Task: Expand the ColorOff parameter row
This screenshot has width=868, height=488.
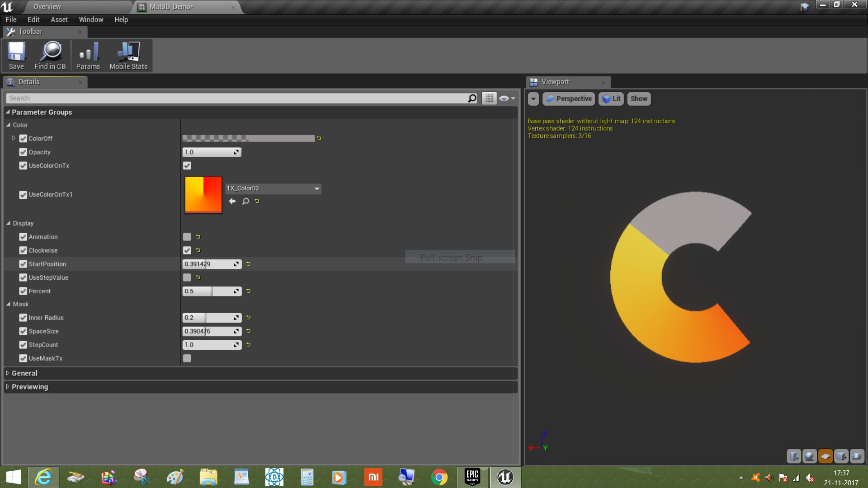Action: pos(14,138)
